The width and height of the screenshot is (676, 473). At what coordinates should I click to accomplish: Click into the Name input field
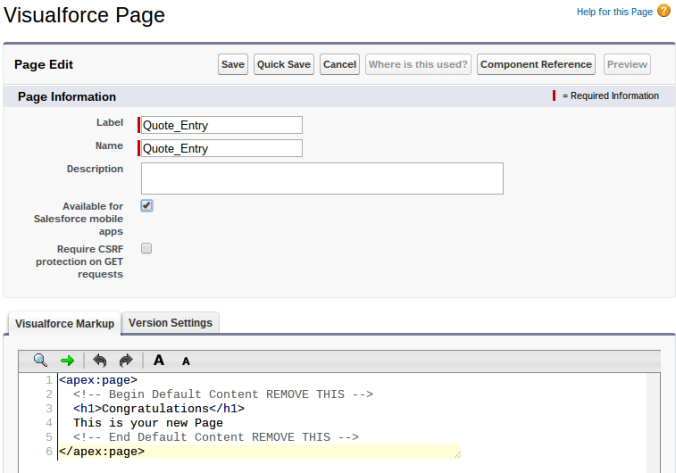[222, 148]
